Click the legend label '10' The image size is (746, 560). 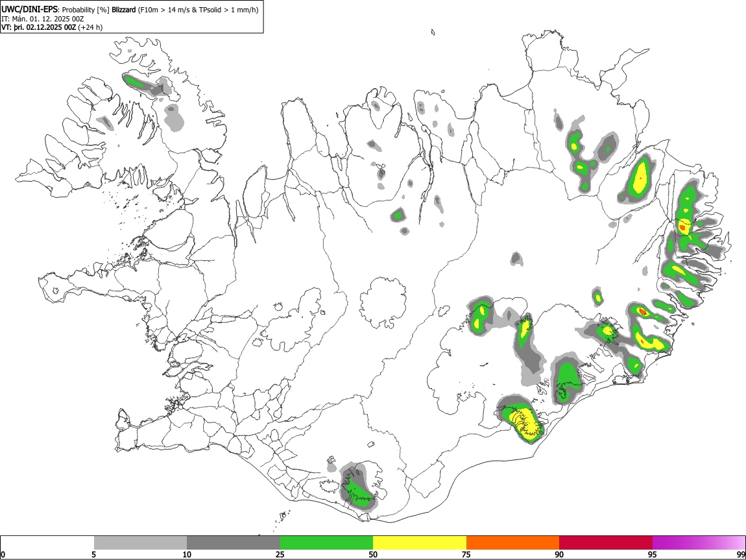coord(187,554)
